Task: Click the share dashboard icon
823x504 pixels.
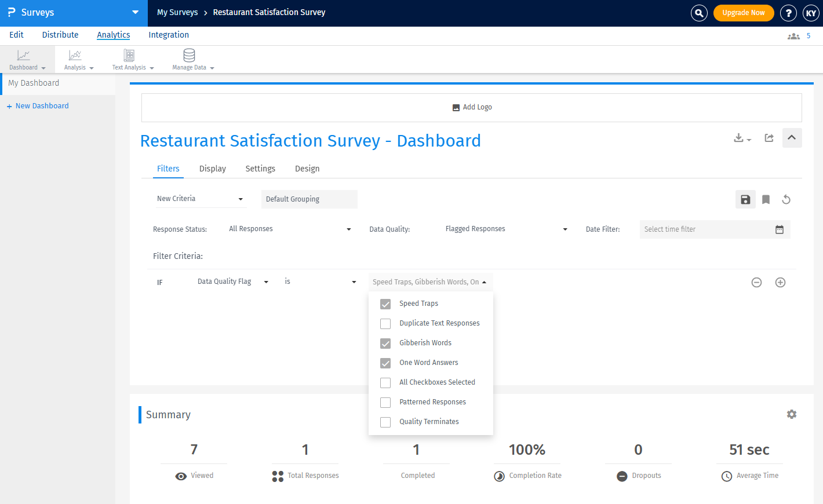Action: [769, 138]
